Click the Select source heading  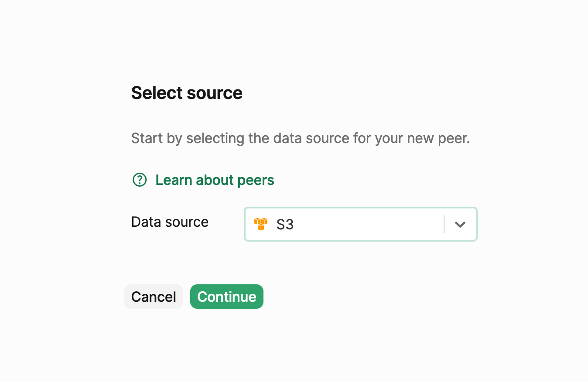(187, 93)
